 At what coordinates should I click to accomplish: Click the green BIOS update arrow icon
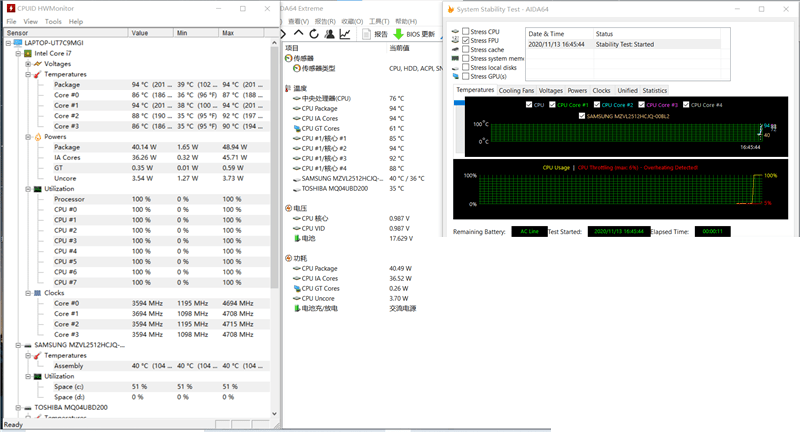[x=398, y=34]
